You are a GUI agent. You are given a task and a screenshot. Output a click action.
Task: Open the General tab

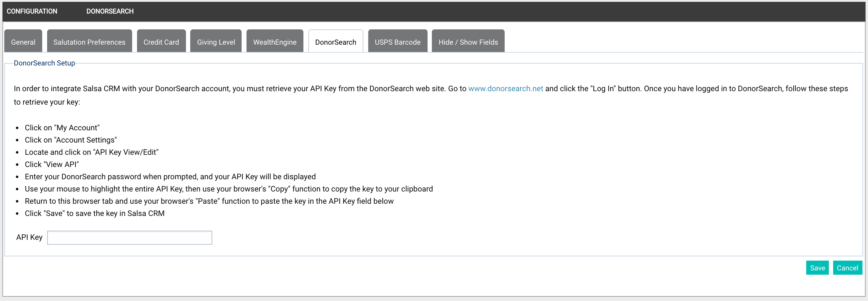point(23,41)
